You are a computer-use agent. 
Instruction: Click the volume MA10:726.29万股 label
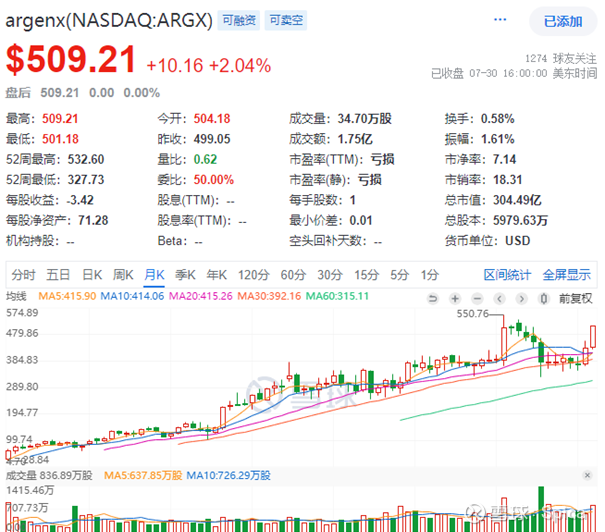tap(228, 475)
